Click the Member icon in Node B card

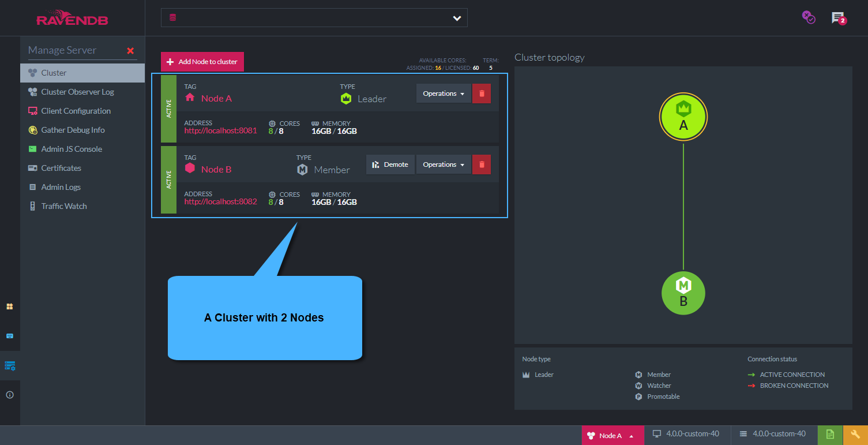[302, 170]
